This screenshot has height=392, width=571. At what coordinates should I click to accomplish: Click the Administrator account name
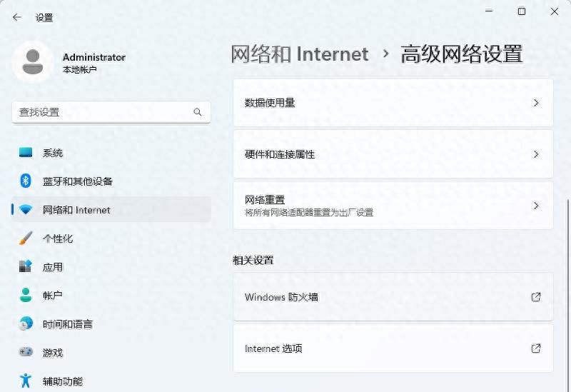click(x=94, y=57)
